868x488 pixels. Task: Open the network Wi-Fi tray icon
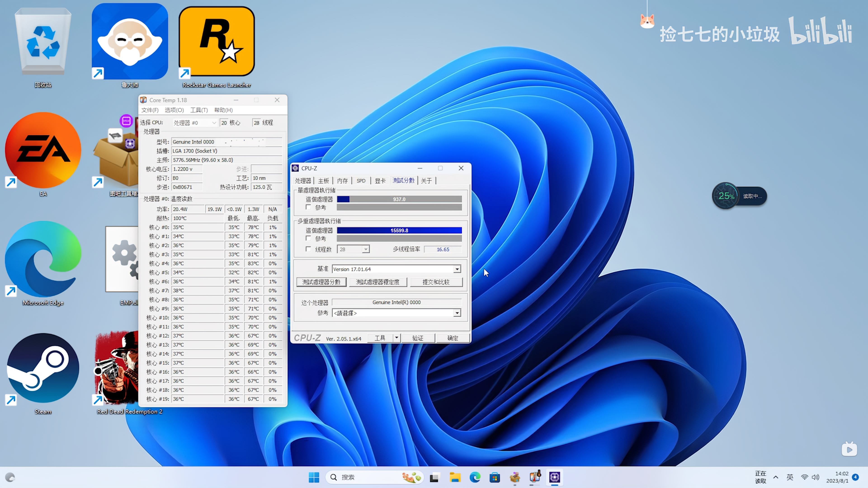coord(805,477)
